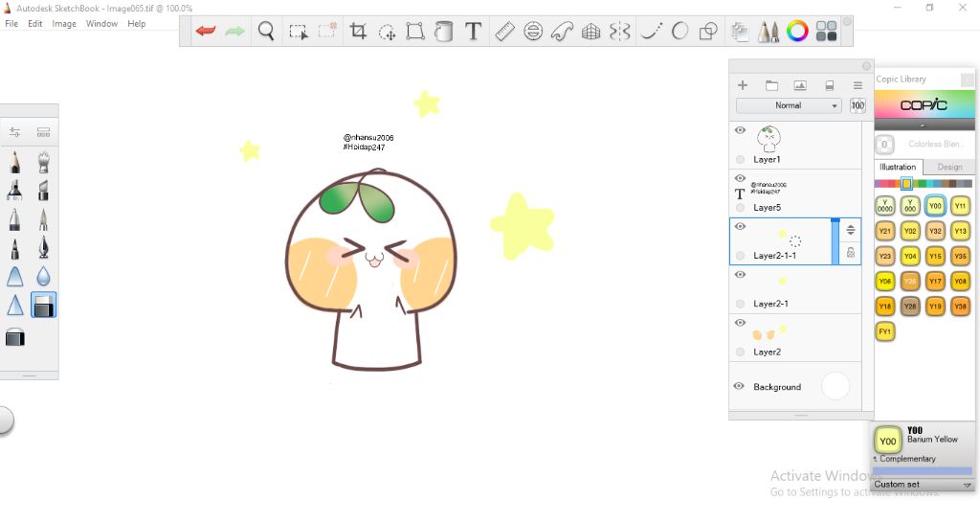Click the red Undo arrow
This screenshot has height=523, width=980.
point(206,32)
